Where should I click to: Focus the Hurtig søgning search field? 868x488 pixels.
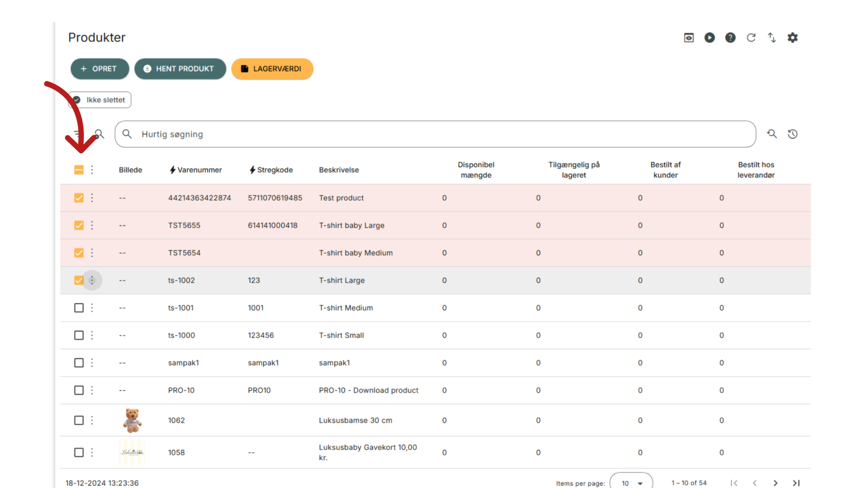[x=435, y=134]
